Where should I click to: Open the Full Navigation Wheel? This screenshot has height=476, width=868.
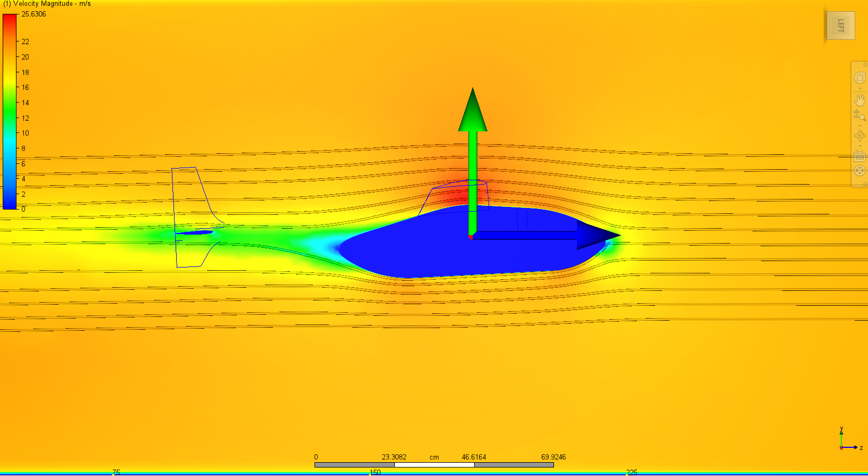pyautogui.click(x=859, y=78)
